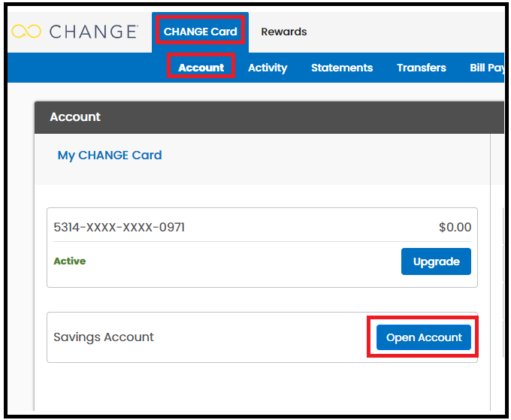
Task: Click the CHANGE infinity logo
Action: (26, 32)
